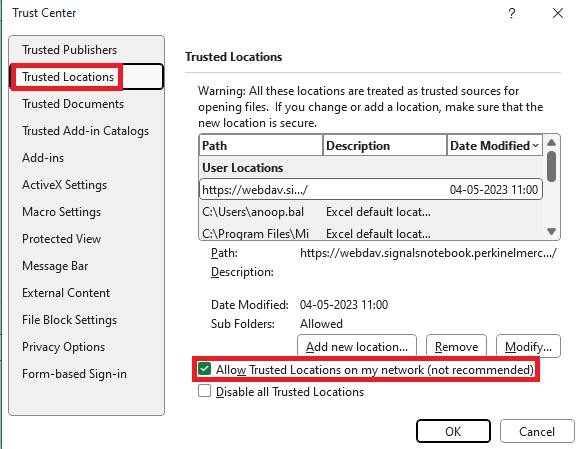Click the list scroll down arrow
Image resolution: width=579 pixels, height=449 pixels.
click(x=552, y=232)
